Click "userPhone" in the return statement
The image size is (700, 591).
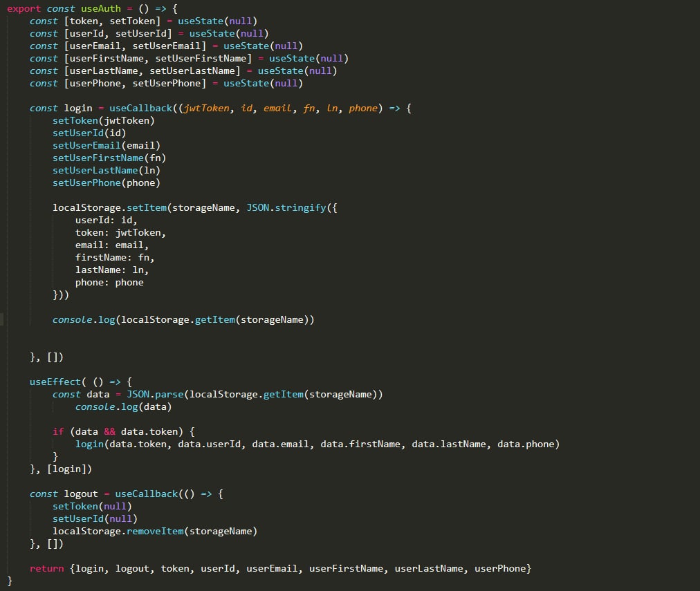point(500,569)
